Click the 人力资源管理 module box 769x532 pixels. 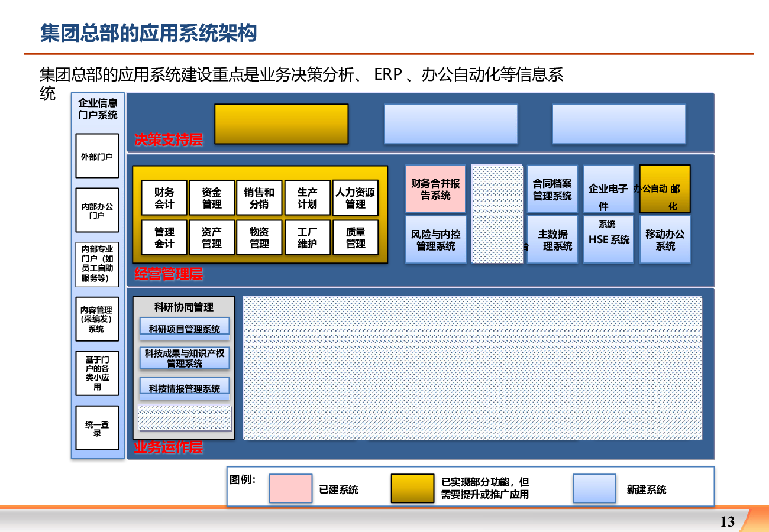(x=356, y=198)
